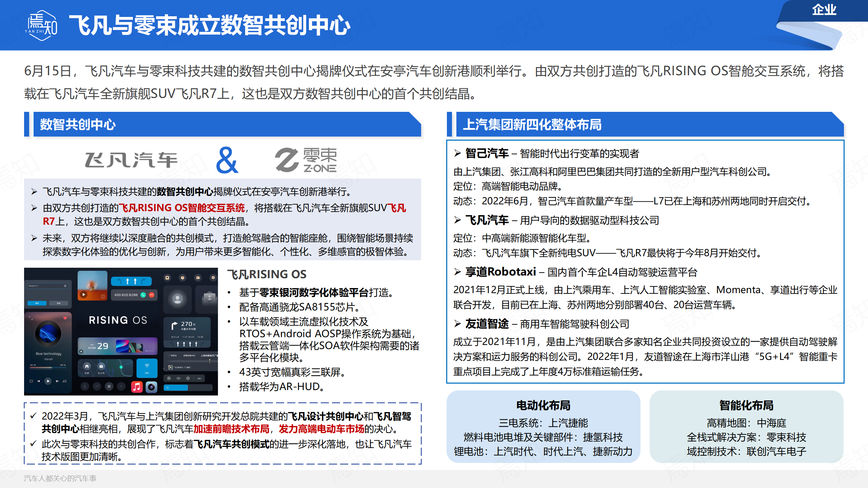Click the 数智共创中心 section header
This screenshot has height=488, width=868.
(x=227, y=124)
